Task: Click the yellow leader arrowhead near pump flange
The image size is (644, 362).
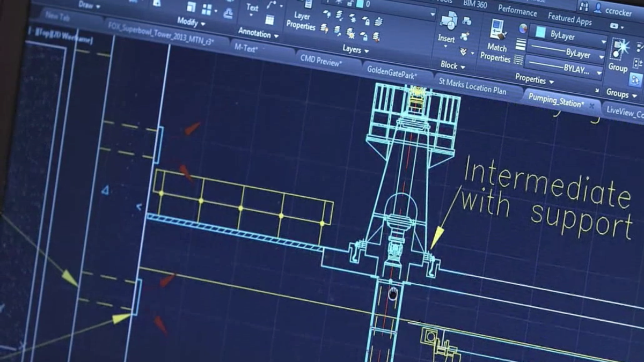Action: [437, 238]
